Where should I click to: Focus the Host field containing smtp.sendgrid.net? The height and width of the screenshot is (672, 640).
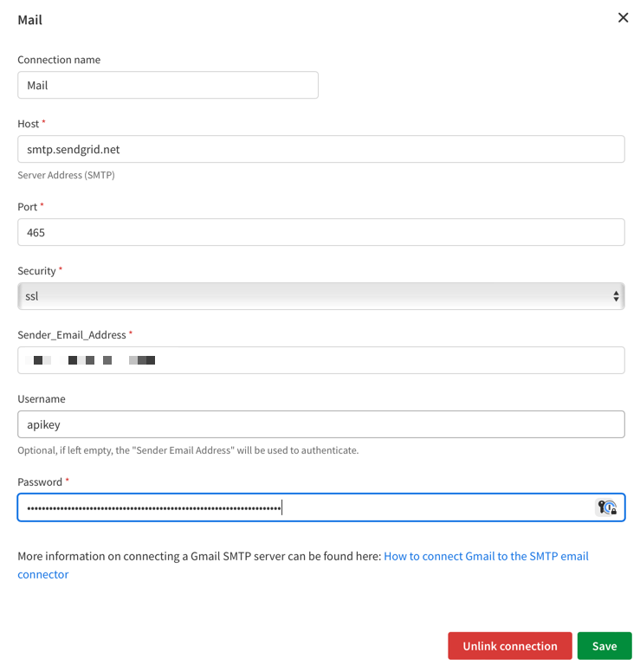(x=320, y=149)
